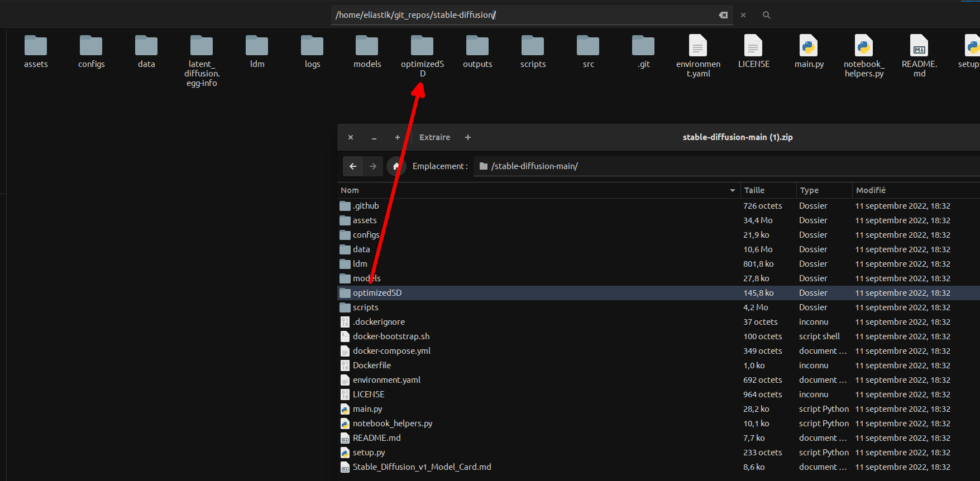
Task: Open the file manager search
Action: click(766, 15)
